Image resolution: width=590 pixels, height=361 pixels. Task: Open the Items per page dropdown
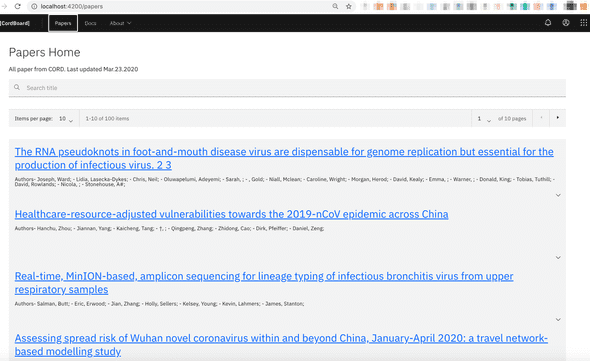66,119
